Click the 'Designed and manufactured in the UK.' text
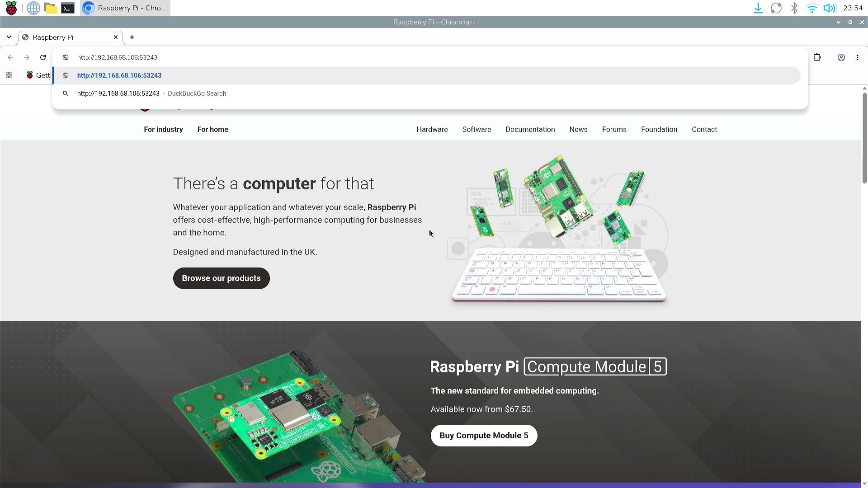This screenshot has width=868, height=488. point(245,252)
